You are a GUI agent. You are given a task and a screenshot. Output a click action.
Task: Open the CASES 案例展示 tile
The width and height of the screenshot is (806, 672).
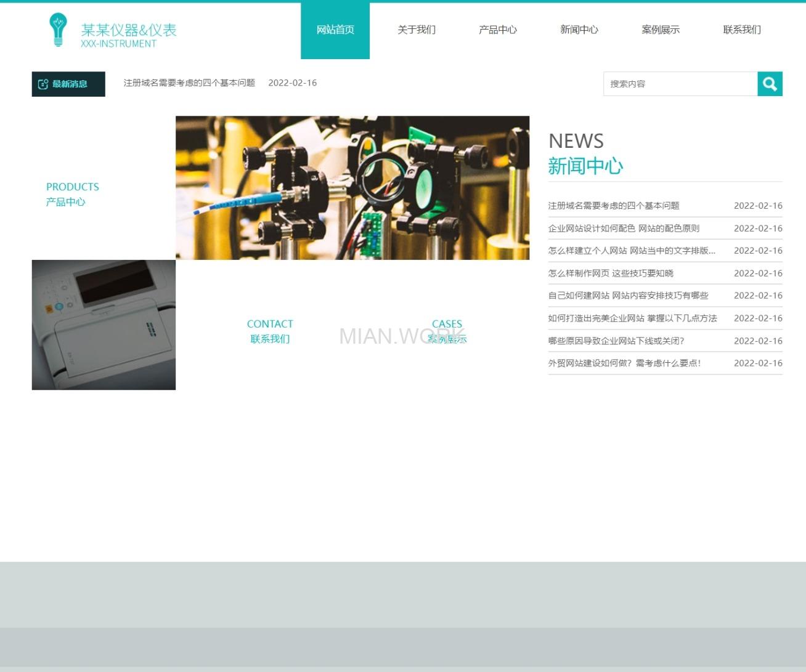pos(447,331)
